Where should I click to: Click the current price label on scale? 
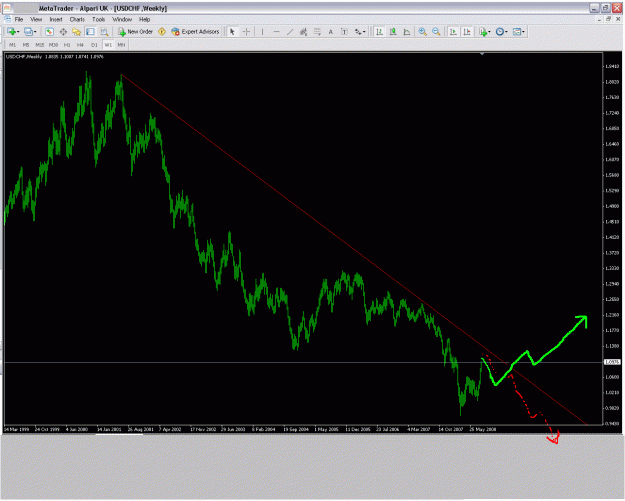[612, 362]
